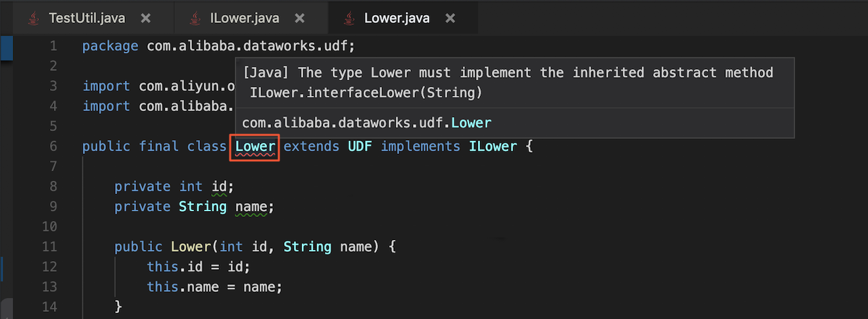868x319 pixels.
Task: Close the ILower.java tab
Action: 300,18
